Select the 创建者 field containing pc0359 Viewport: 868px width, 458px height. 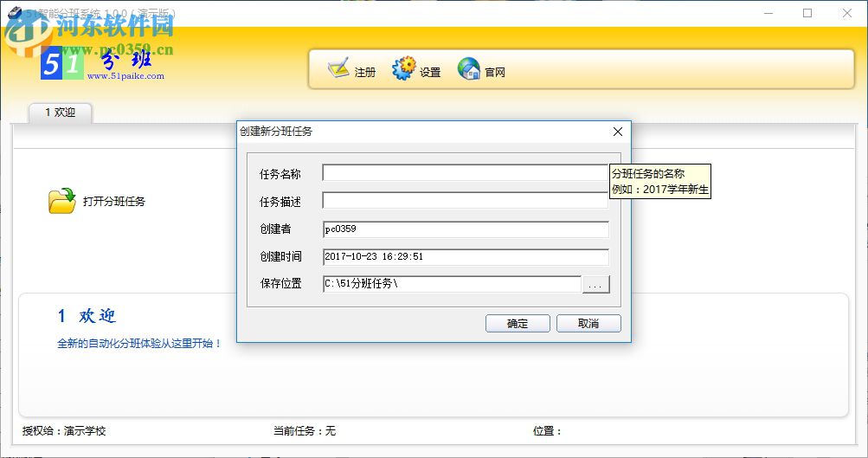coord(466,229)
